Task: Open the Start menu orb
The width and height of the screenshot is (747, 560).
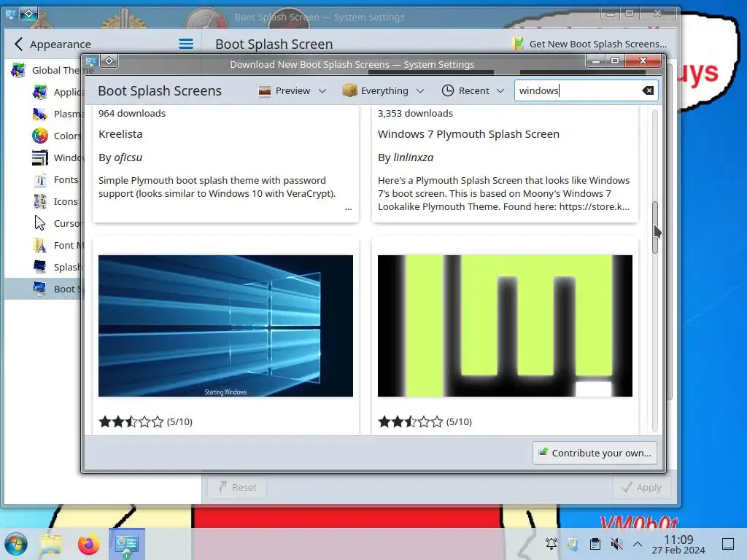Action: click(x=16, y=544)
